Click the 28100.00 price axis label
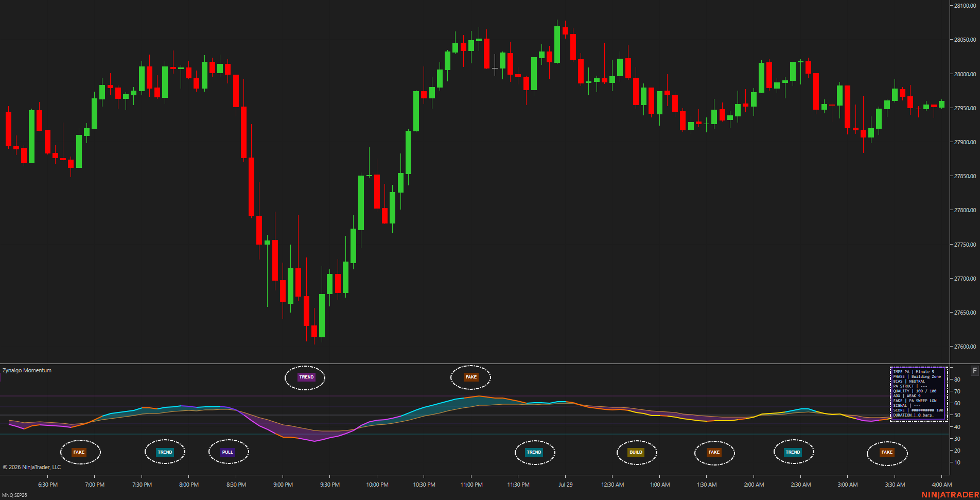The image size is (980, 500). [965, 6]
